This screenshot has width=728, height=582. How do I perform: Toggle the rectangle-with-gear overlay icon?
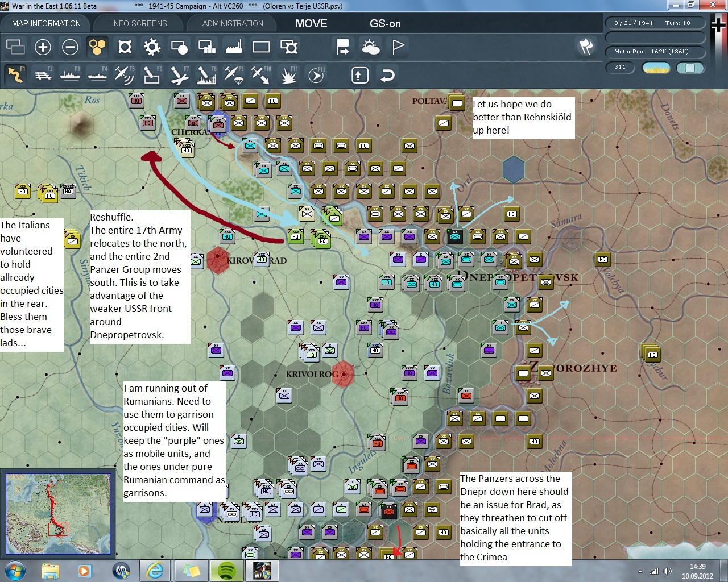coord(289,47)
